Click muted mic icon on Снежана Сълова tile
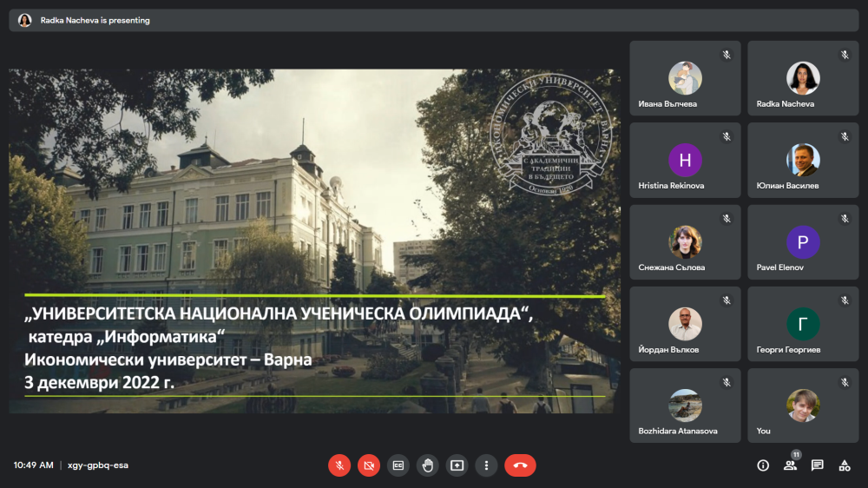 tap(727, 219)
